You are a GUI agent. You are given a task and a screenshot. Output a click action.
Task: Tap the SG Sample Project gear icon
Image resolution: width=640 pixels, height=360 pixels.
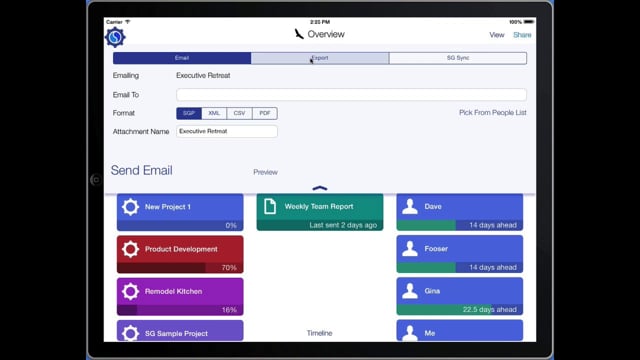(x=130, y=333)
